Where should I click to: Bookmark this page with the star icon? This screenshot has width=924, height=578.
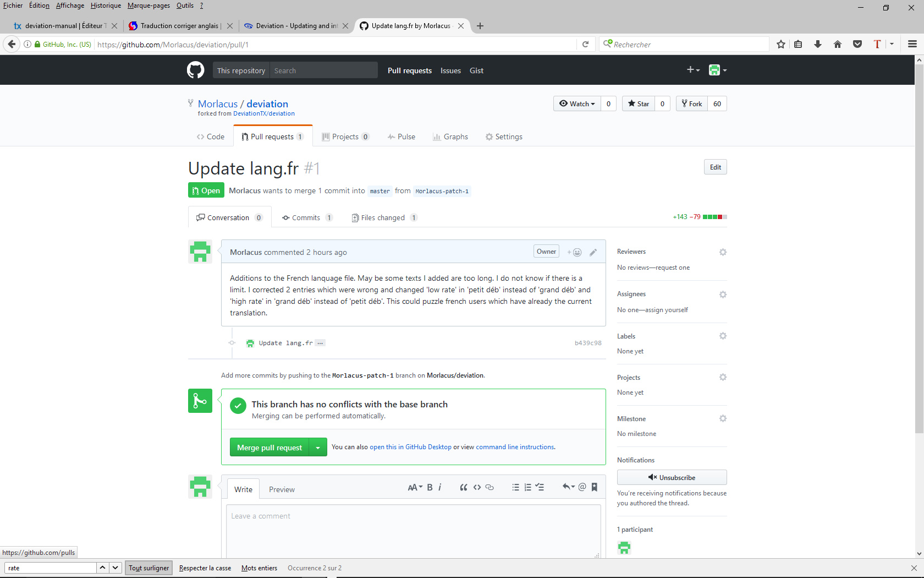click(x=780, y=44)
